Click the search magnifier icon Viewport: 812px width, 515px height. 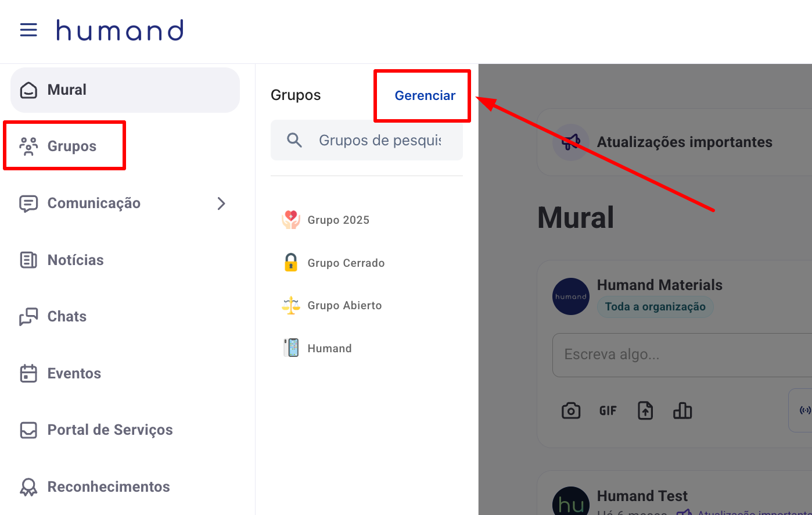[294, 140]
